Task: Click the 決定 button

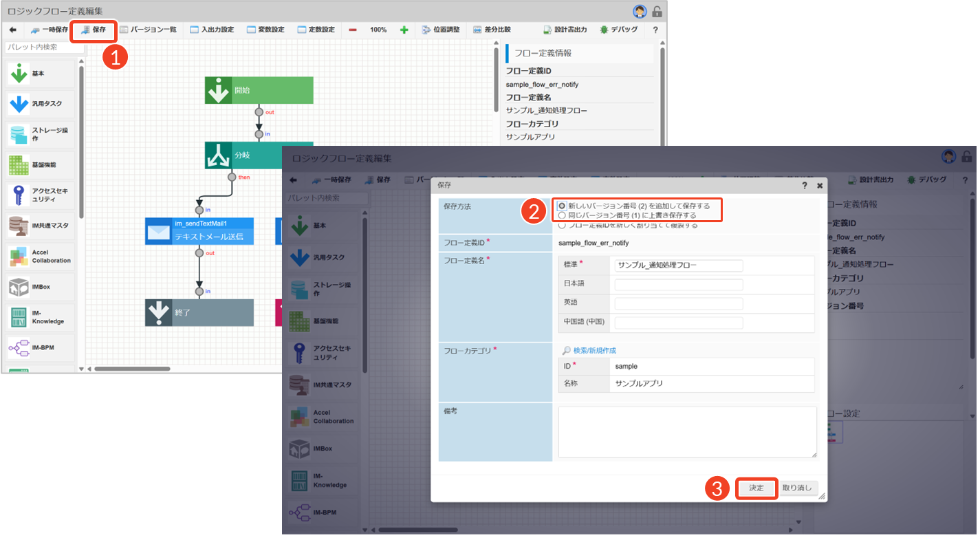Action: pyautogui.click(x=756, y=488)
